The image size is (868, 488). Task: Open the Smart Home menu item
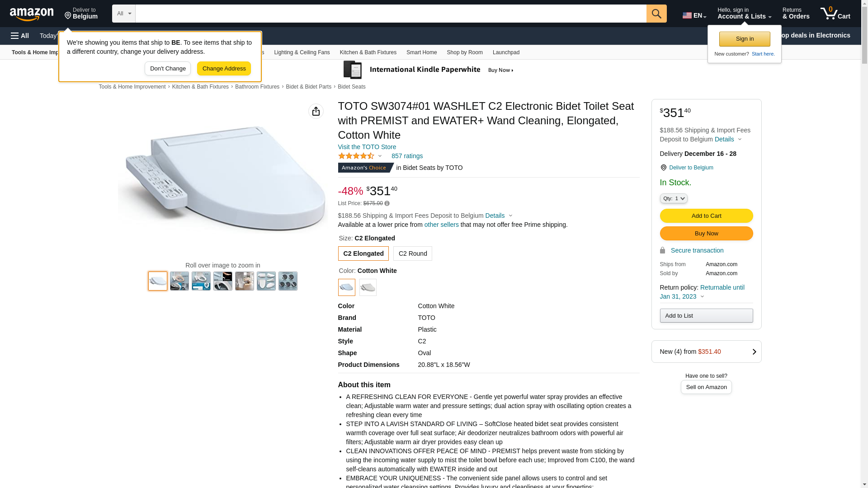[421, 52]
